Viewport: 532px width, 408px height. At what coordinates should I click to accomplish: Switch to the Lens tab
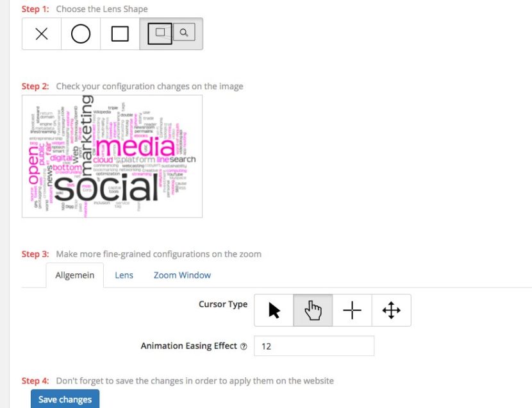(124, 275)
